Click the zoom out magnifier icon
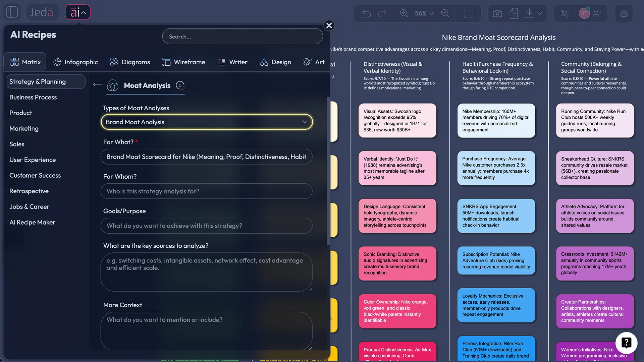Viewport: 644px width, 362px height. pyautogui.click(x=445, y=13)
